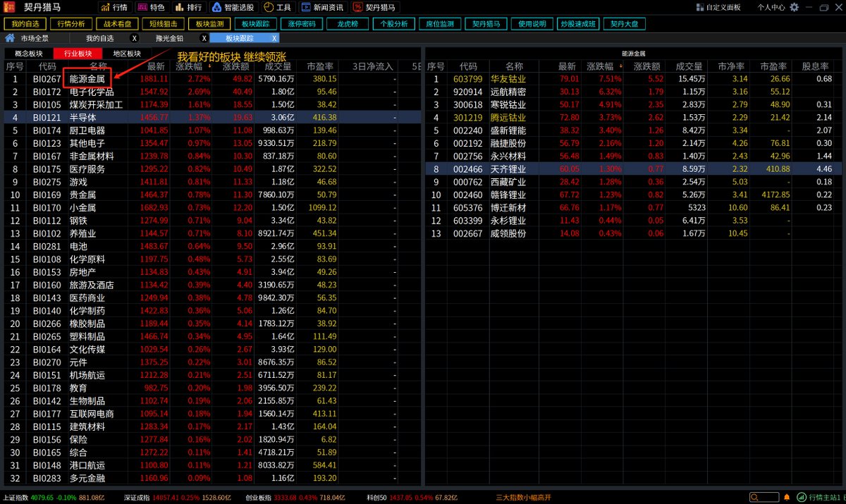846x504 pixels.
Task: Click the 三大指数小幅高开 news ticker
Action: pos(523,498)
